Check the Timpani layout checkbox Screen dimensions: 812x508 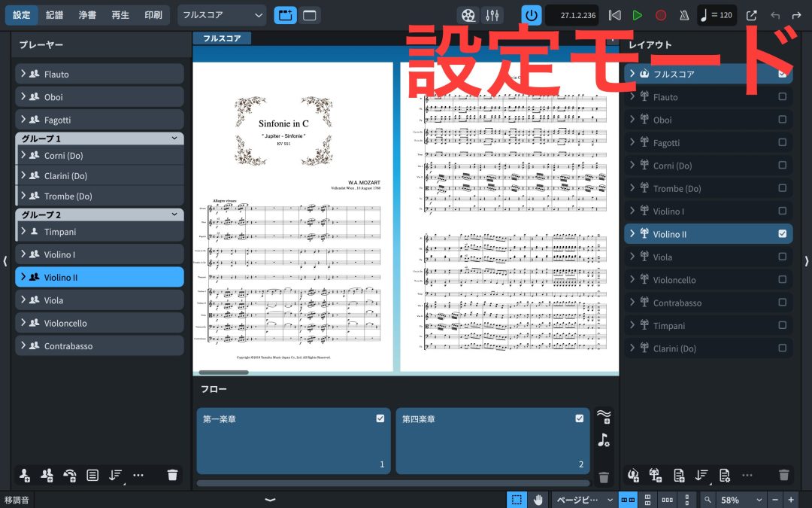point(783,325)
